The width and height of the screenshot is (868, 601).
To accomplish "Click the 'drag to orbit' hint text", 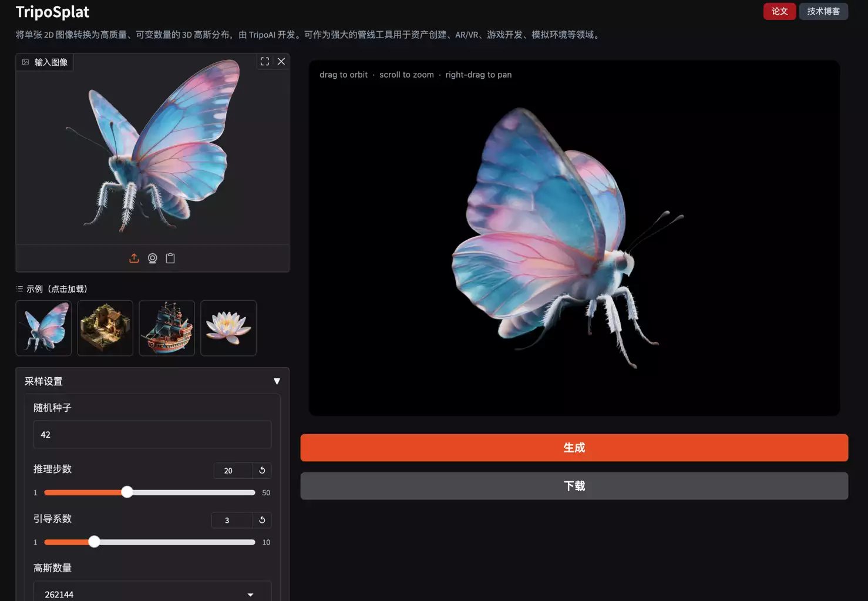I will [x=344, y=75].
